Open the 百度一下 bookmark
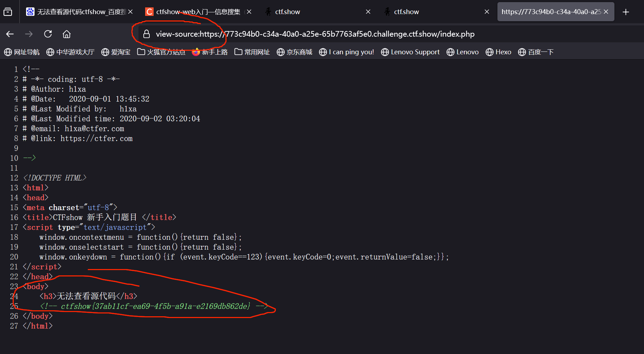644x354 pixels. [536, 52]
